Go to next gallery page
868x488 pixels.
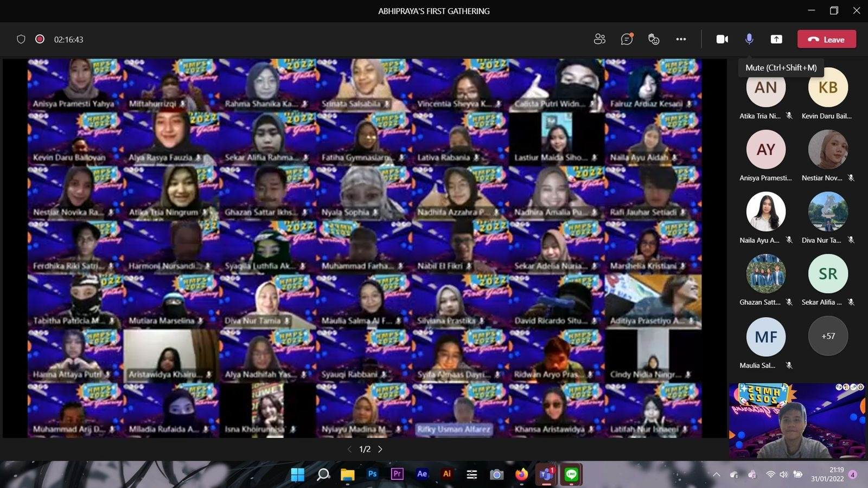380,449
